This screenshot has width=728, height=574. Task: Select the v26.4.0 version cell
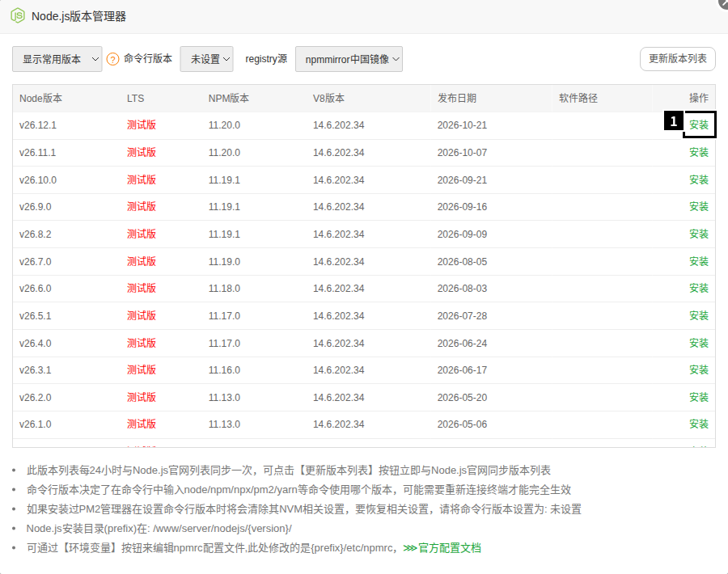pos(36,344)
